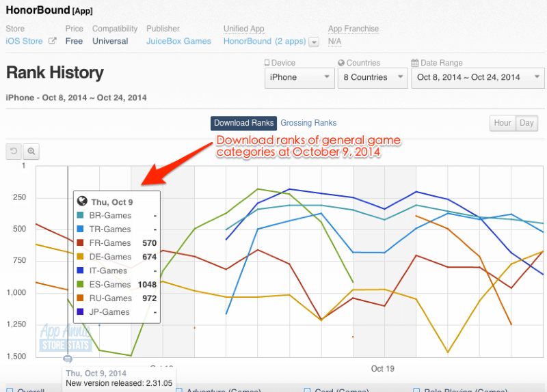Screen dimensions: 547x392
Task: Click the Thu, Oct 9 tooltip header
Action: (112, 202)
